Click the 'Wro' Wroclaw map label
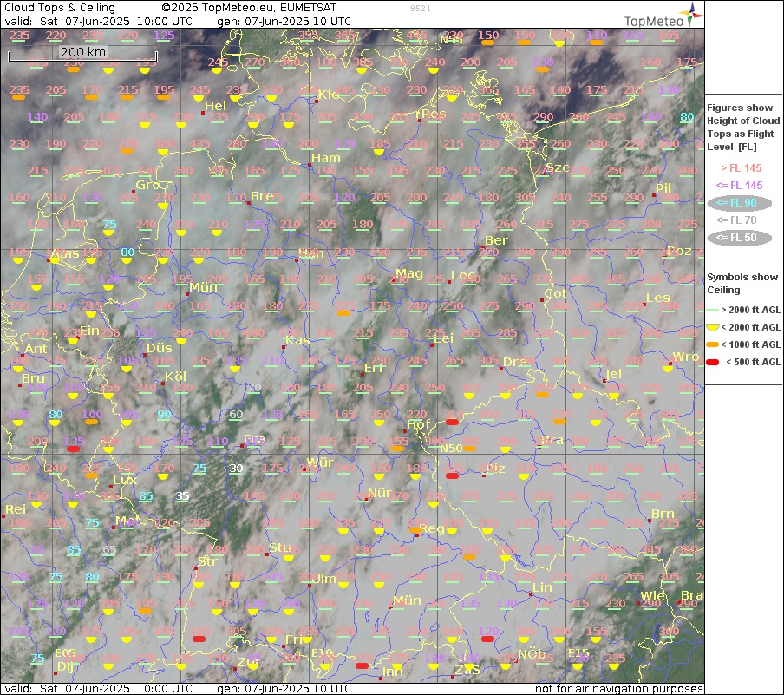 [x=685, y=357]
